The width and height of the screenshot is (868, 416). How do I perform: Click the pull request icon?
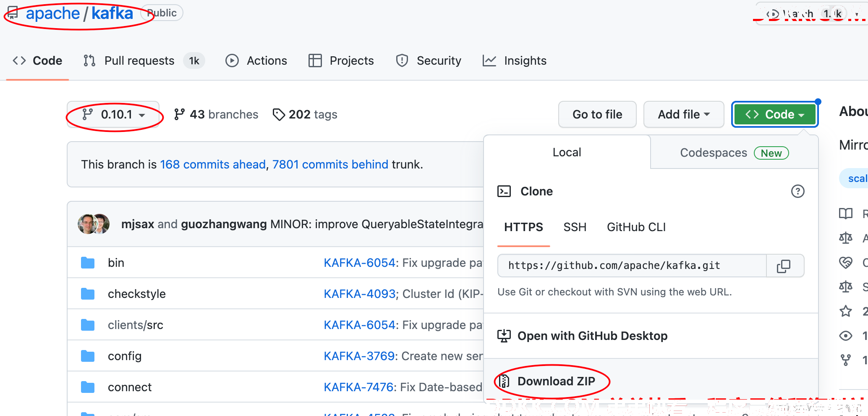89,61
